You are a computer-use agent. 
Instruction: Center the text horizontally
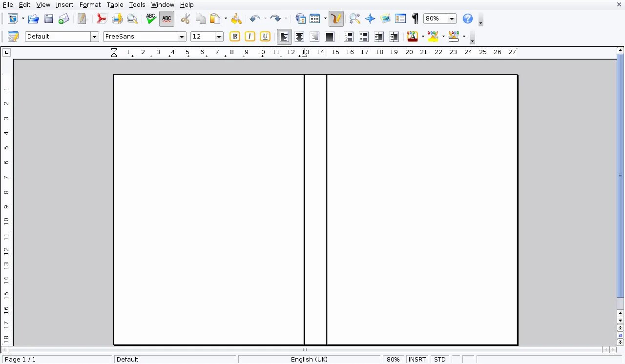click(x=300, y=37)
